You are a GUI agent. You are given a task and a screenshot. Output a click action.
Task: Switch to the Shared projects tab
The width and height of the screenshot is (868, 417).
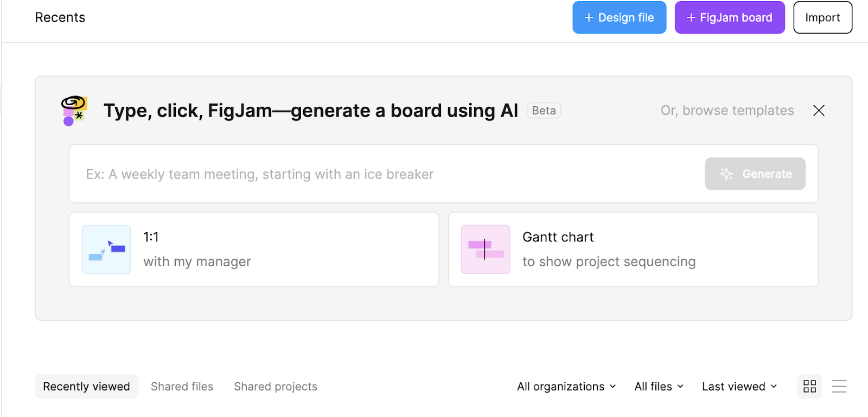tap(276, 386)
